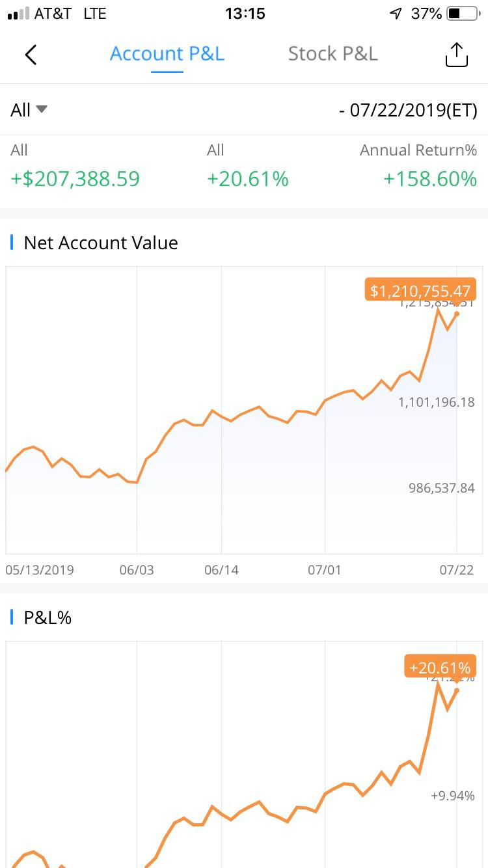Select the 06/14 date on value chart
This screenshot has width=488, height=868.
221,570
